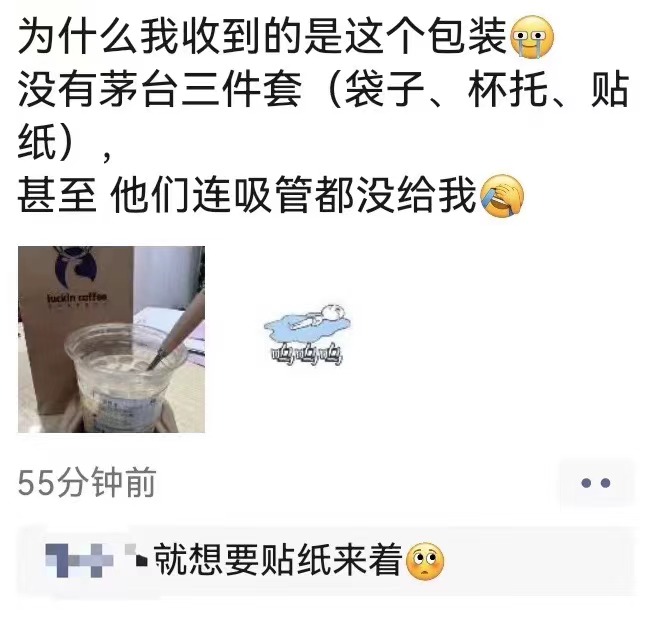Tap the crying emoji after 包装

[532, 37]
